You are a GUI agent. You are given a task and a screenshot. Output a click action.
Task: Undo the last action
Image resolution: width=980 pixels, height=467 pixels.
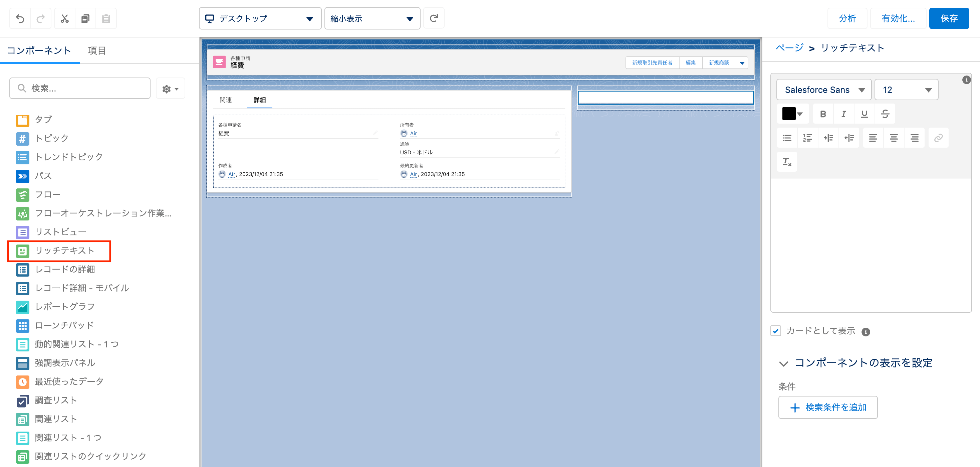pos(20,18)
